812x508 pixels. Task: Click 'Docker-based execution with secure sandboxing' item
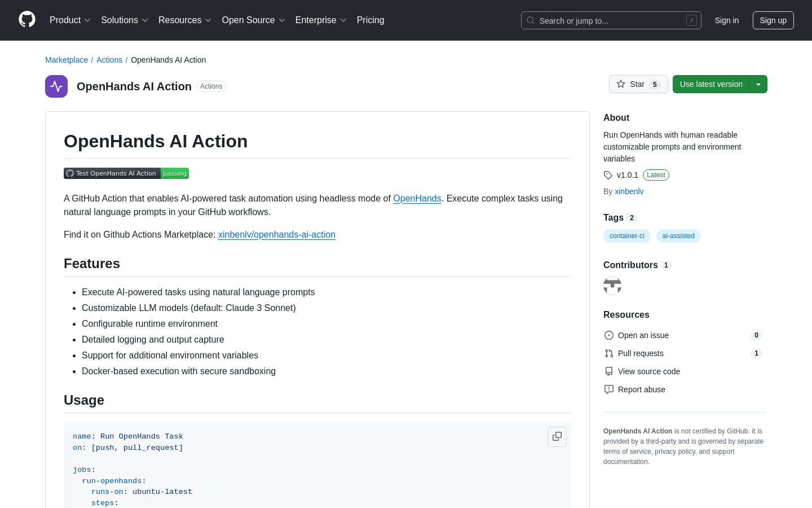click(179, 371)
